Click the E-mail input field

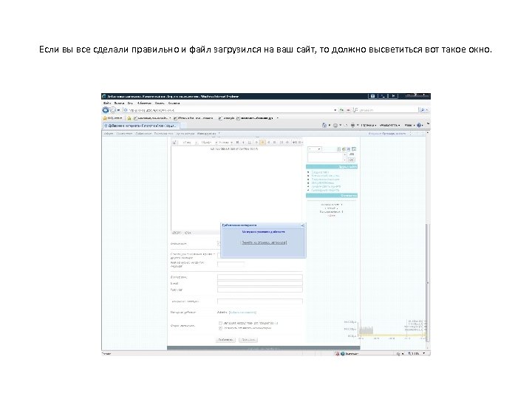[259, 283]
